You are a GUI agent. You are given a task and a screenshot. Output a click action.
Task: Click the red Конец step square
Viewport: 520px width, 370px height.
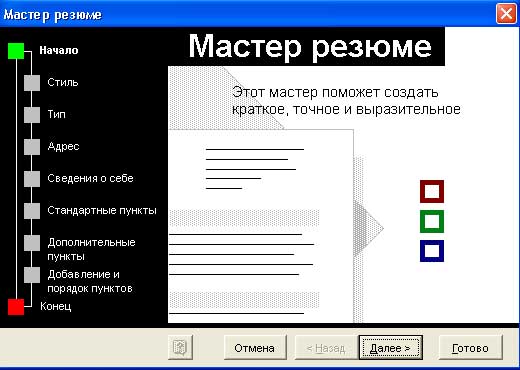pos(16,307)
